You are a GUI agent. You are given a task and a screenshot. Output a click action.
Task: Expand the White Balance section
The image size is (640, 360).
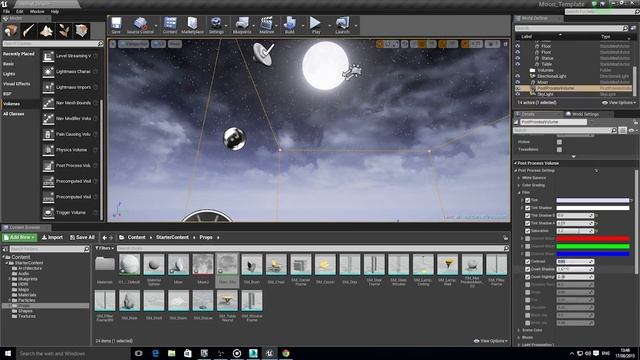(519, 178)
